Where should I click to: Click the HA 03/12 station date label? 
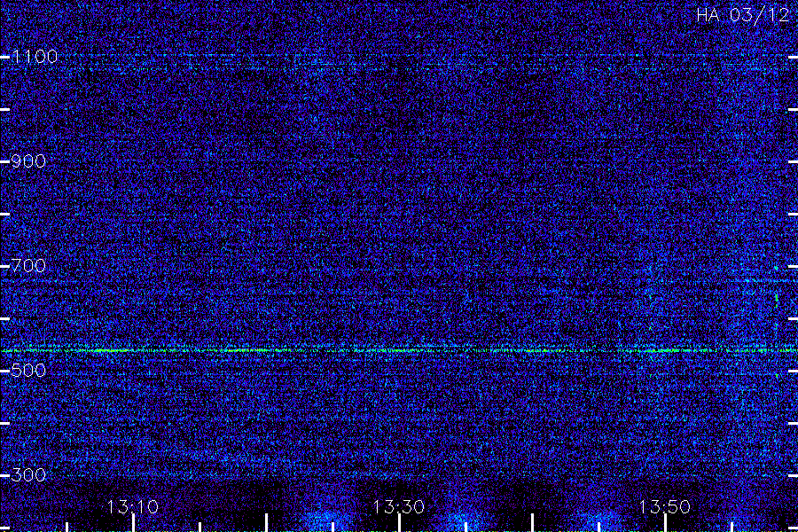tap(742, 15)
